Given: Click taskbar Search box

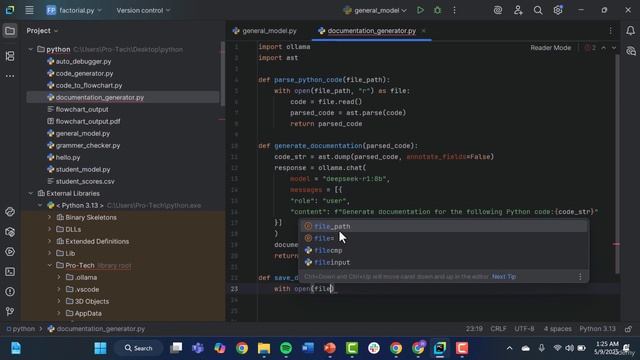Looking at the screenshot, I should (x=139, y=348).
